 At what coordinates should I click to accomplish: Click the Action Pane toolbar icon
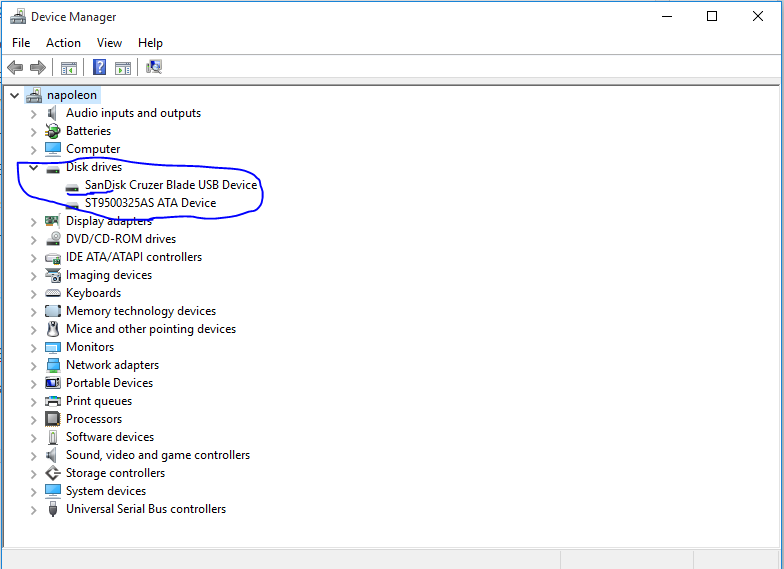tap(122, 68)
